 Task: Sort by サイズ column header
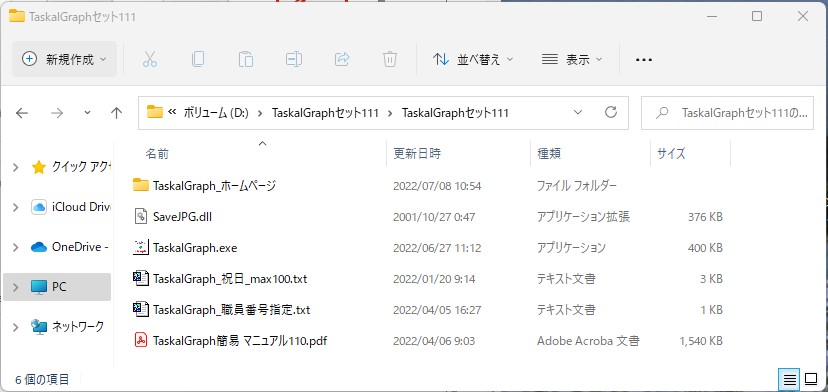(x=671, y=154)
